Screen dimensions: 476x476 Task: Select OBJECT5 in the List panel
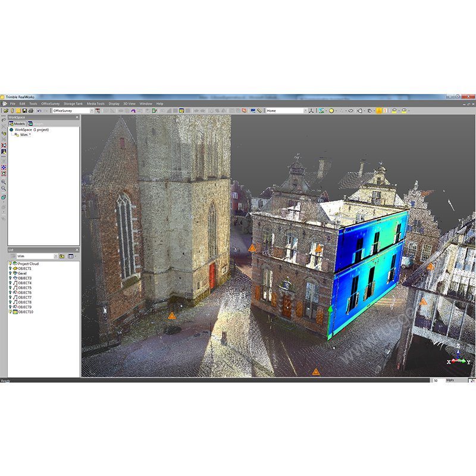pyautogui.click(x=29, y=287)
